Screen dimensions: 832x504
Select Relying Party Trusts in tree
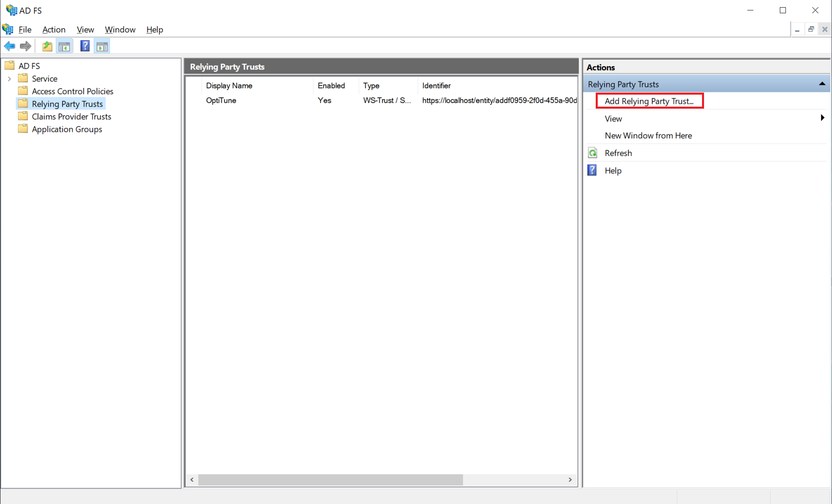point(67,104)
